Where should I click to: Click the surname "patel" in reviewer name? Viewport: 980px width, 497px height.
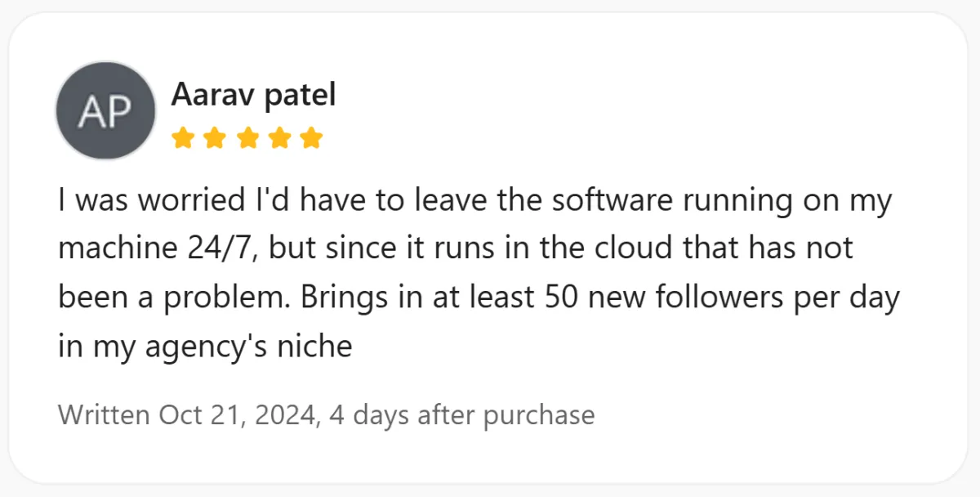[299, 96]
